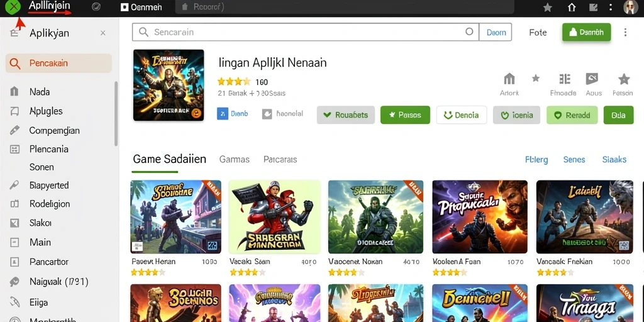The height and width of the screenshot is (322, 644).
Task: Click the Fote link
Action: click(538, 33)
